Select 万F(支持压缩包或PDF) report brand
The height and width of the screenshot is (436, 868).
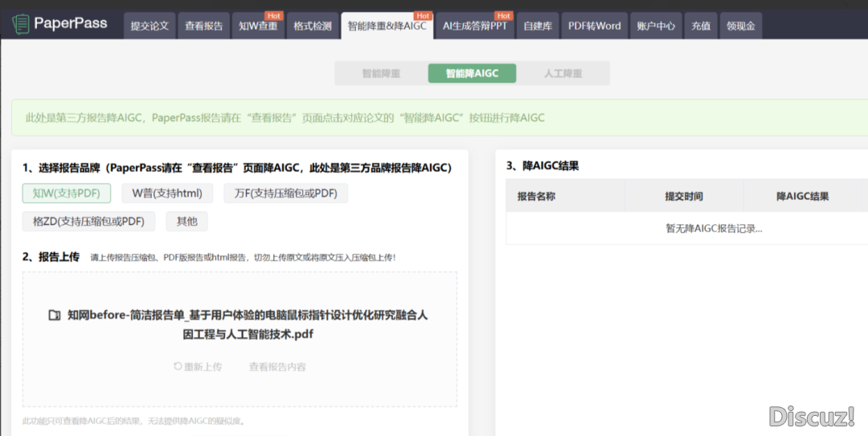point(285,194)
